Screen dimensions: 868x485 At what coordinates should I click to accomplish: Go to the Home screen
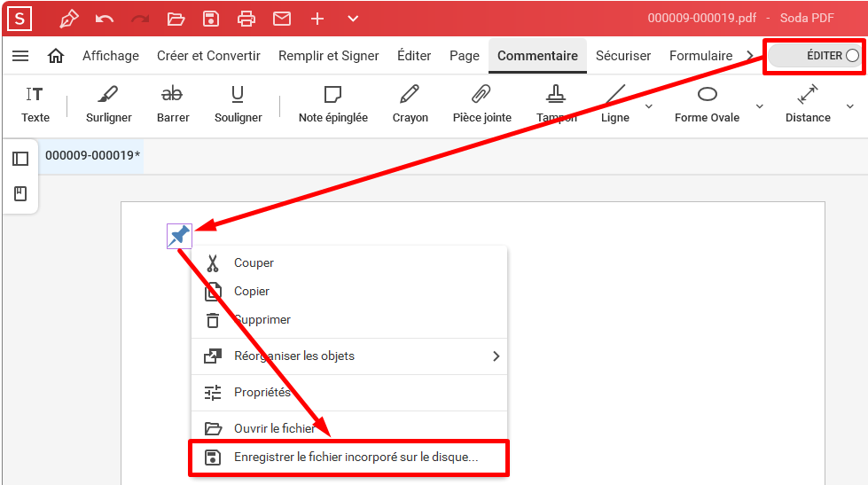(56, 56)
